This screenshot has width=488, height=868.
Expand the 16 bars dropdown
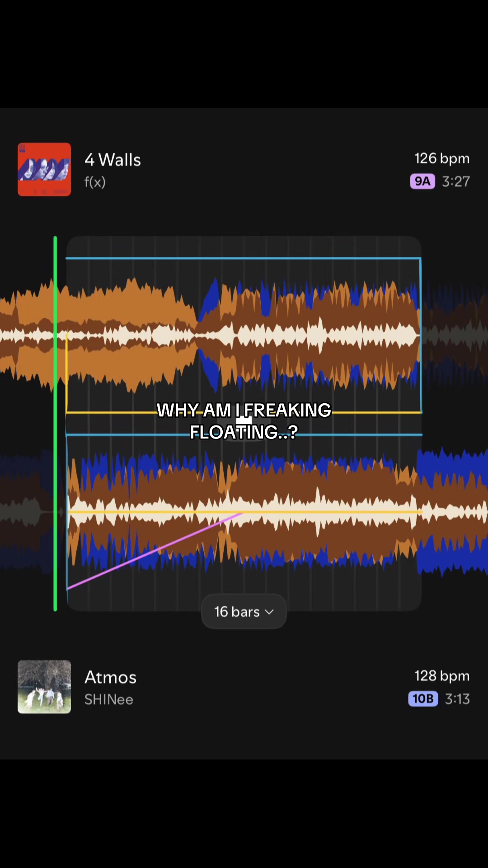[x=244, y=612]
